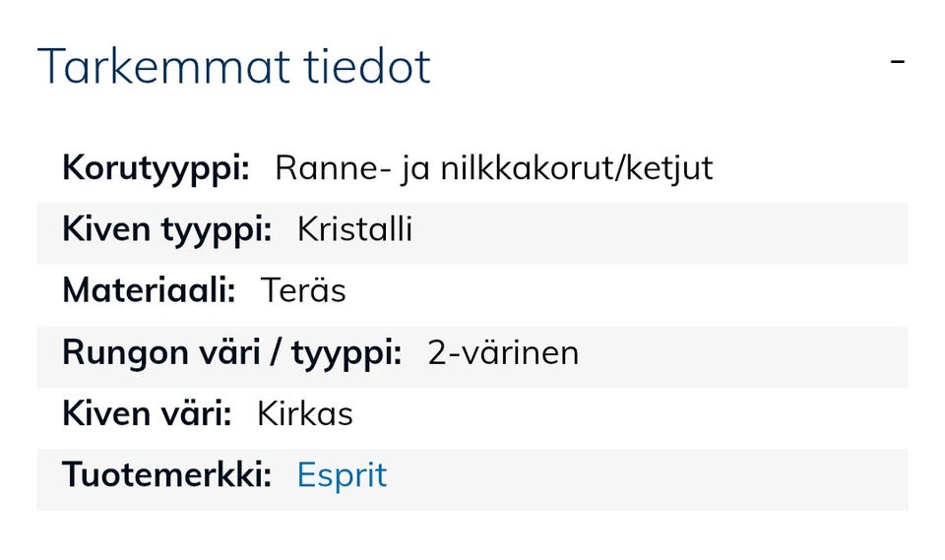Collapse the Tarkemmat tiedot section
945x560 pixels.
click(896, 63)
